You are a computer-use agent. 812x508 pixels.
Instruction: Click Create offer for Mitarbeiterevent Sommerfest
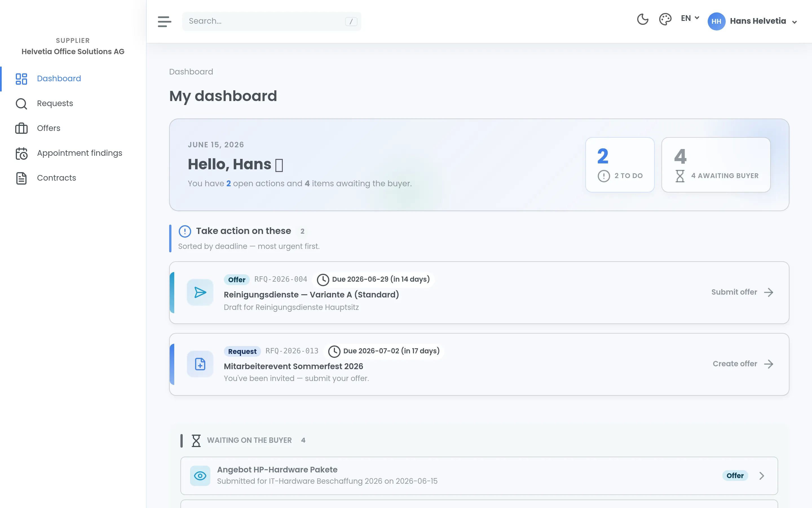743,364
